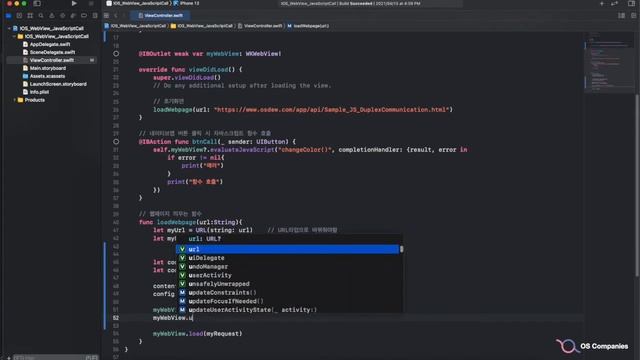This screenshot has height=360, width=640.
Task: Click the sample URL string in loadWebpage call
Action: [332, 109]
